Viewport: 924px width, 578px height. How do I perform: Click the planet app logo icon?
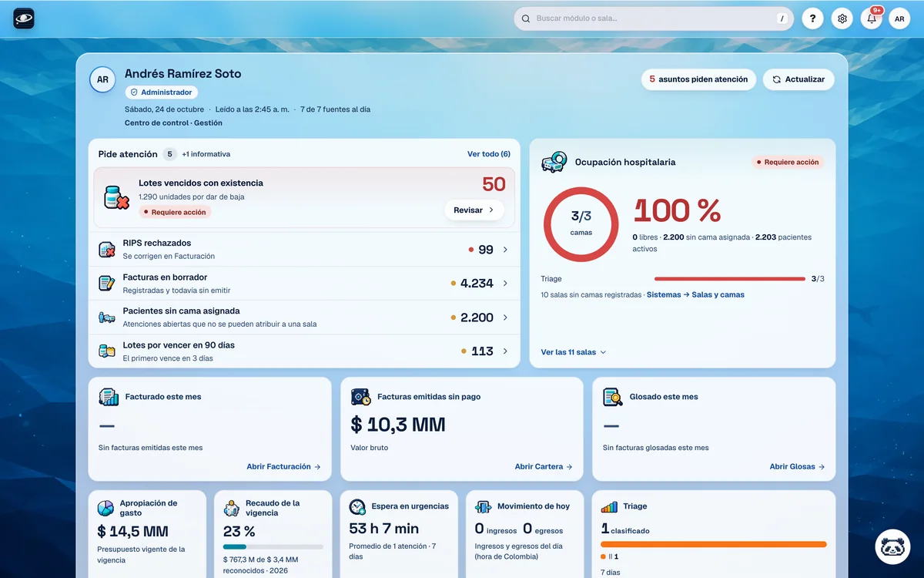tap(24, 18)
